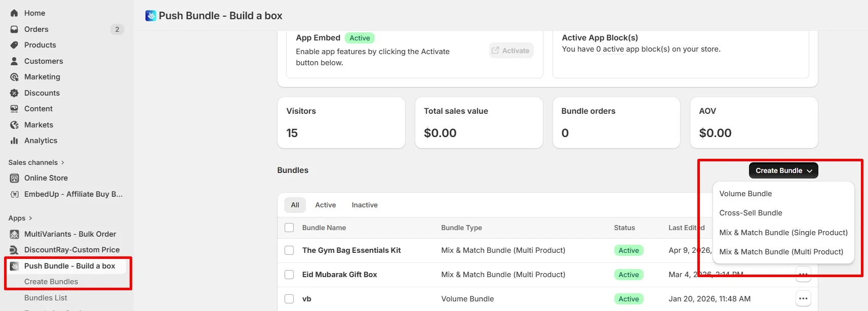Image resolution: width=868 pixels, height=311 pixels.
Task: Click the EmbedUp app icon
Action: click(14, 194)
